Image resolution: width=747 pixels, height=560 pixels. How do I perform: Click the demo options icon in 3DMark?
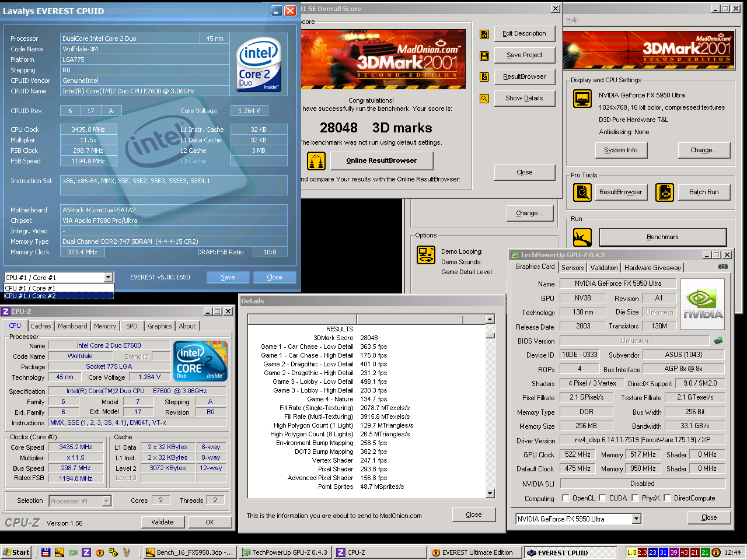coord(426,255)
